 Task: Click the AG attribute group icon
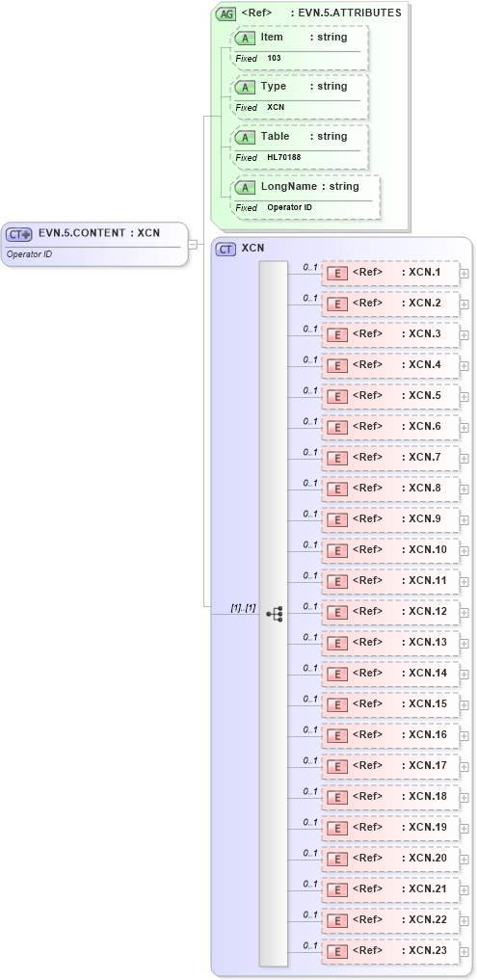click(225, 13)
